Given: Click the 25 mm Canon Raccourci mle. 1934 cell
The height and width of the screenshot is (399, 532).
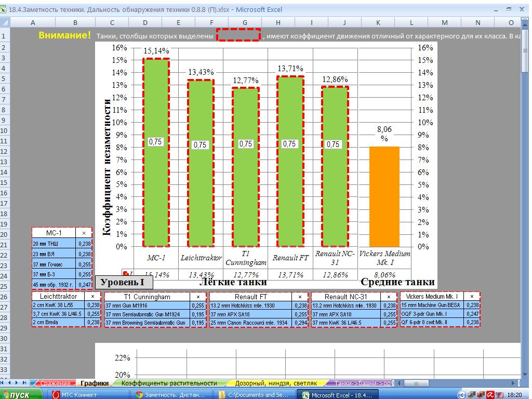Looking at the screenshot, I should pos(251,323).
